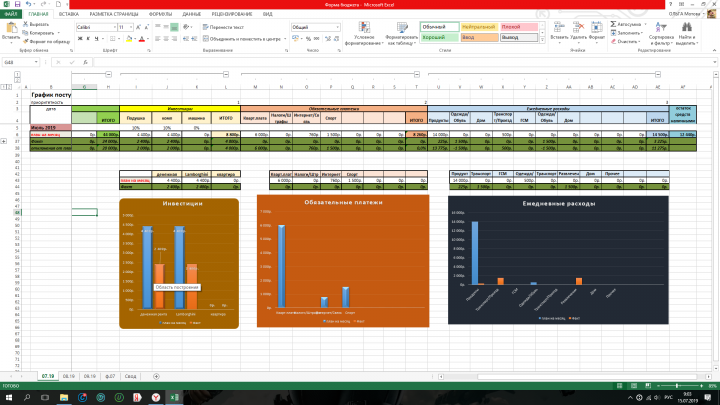Toggle thousands separator (000) style

coord(316,39)
